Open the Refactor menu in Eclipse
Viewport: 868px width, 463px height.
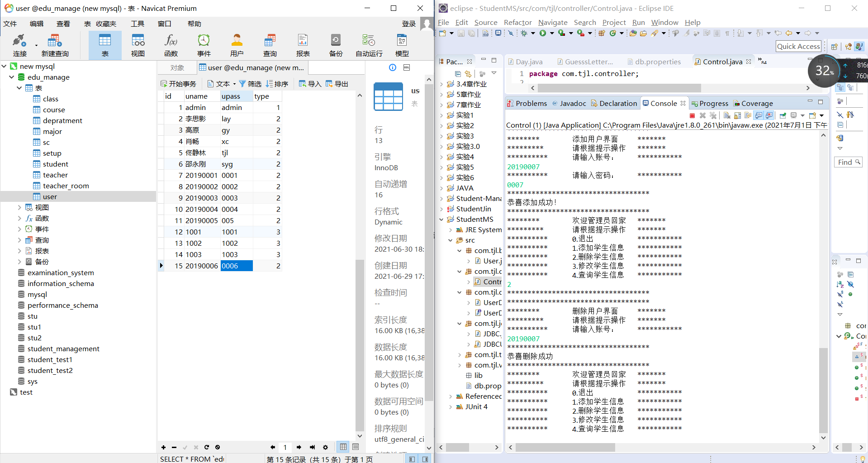coord(517,22)
